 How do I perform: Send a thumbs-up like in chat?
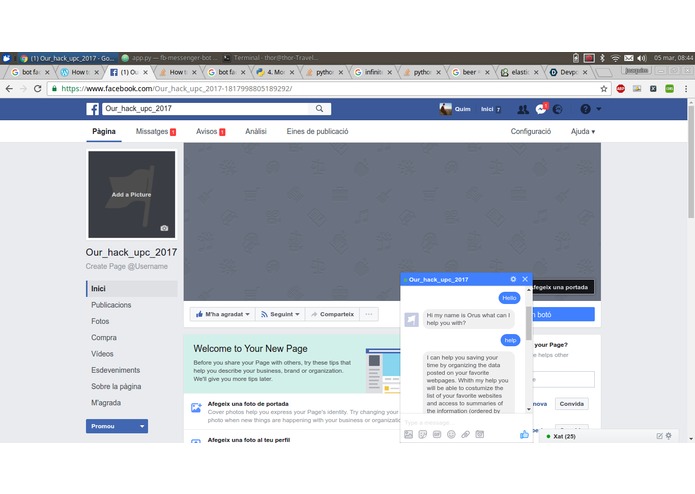point(524,435)
